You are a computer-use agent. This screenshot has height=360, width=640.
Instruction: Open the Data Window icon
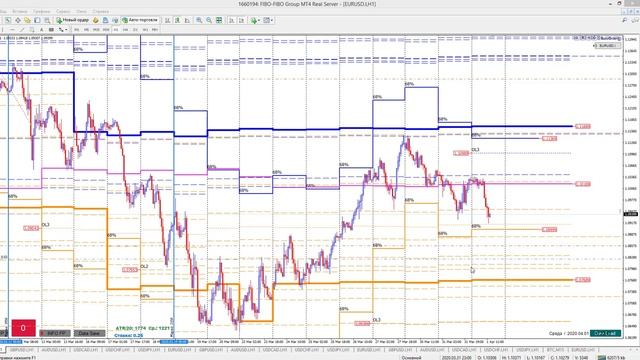18,20
